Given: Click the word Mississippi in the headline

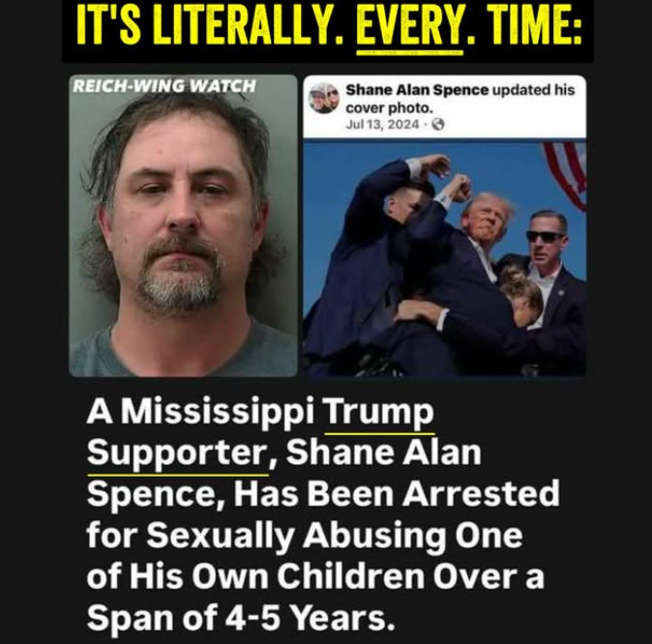Looking at the screenshot, I should (219, 412).
